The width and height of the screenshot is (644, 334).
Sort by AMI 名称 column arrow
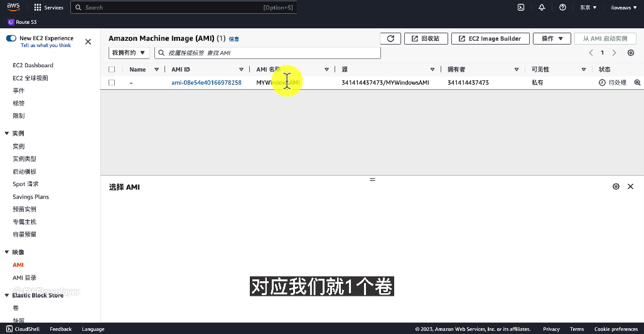click(x=326, y=70)
